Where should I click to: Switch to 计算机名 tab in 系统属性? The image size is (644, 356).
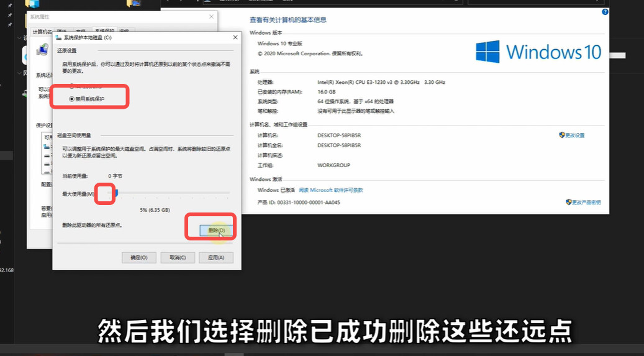pos(42,32)
